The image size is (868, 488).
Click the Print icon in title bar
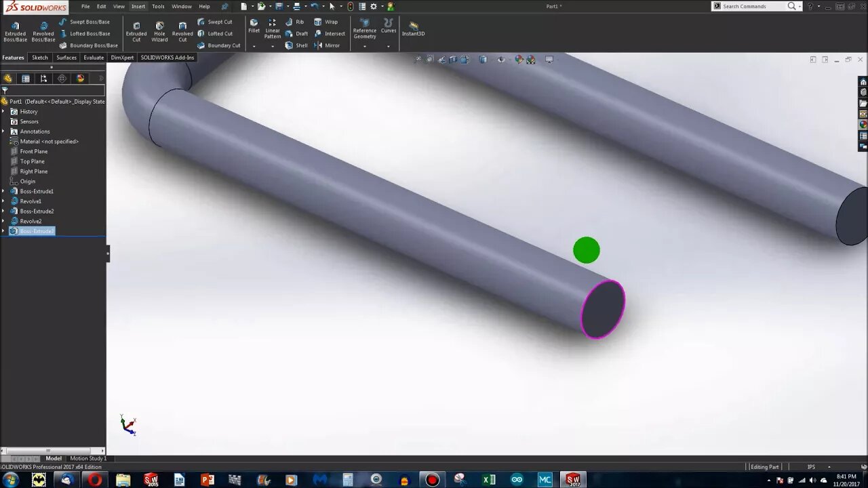pyautogui.click(x=296, y=6)
